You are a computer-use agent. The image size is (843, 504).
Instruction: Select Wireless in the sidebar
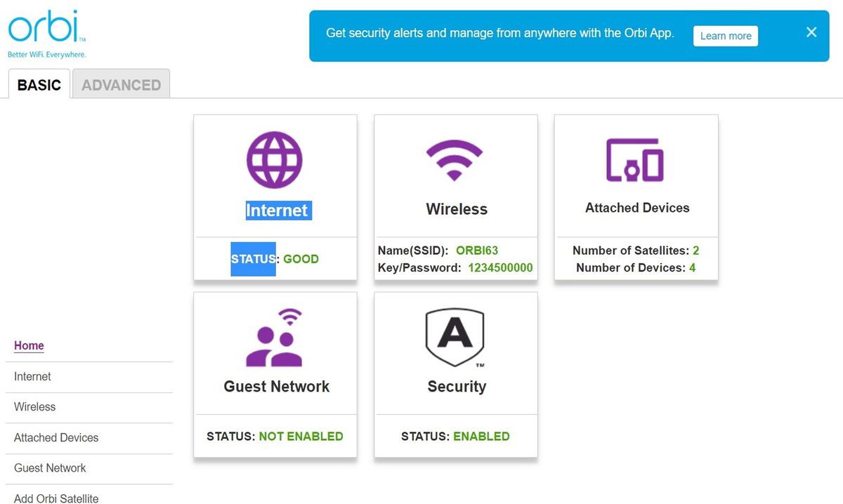tap(34, 407)
